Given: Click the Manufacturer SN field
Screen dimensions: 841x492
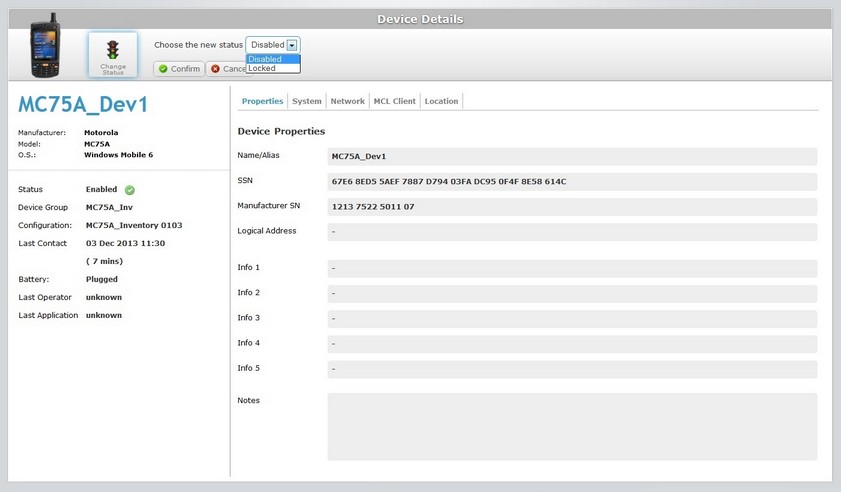Looking at the screenshot, I should tap(572, 207).
